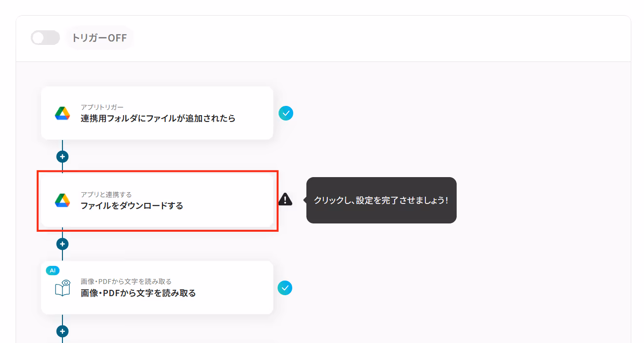Open the ファイルをダウンロードする step card
This screenshot has height=343, width=644.
157,201
